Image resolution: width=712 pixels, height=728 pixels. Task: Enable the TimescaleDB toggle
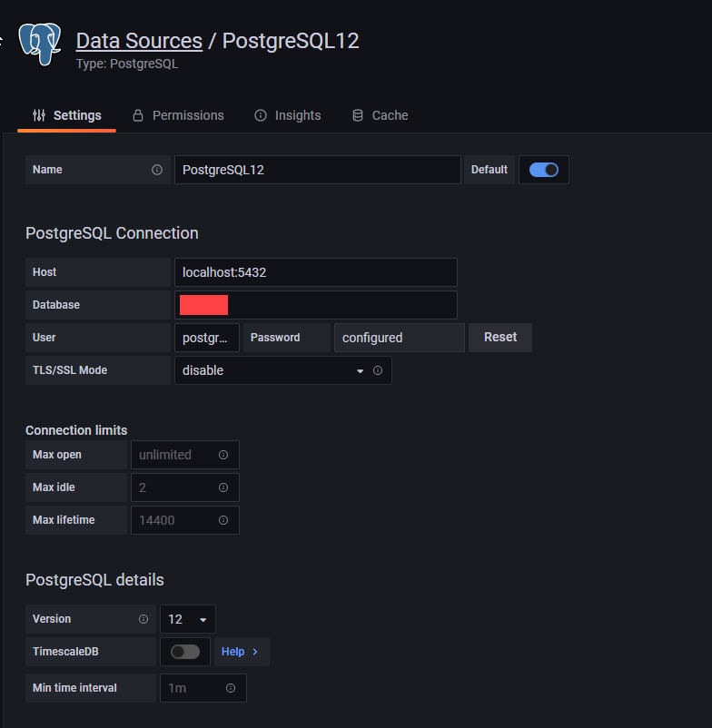tap(185, 652)
